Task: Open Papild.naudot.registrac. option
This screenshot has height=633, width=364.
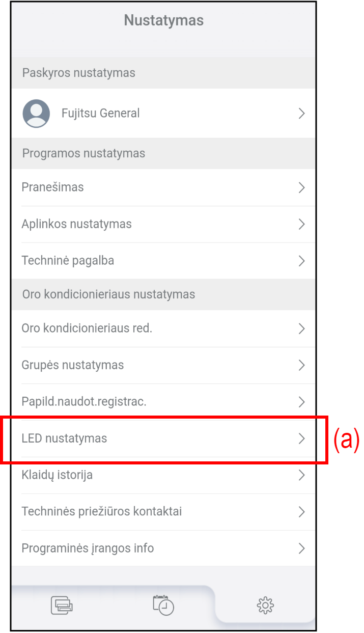Action: 84,402
